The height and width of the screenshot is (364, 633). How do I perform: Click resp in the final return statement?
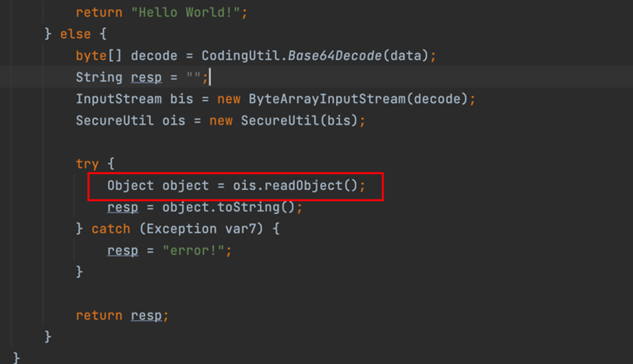click(x=146, y=316)
